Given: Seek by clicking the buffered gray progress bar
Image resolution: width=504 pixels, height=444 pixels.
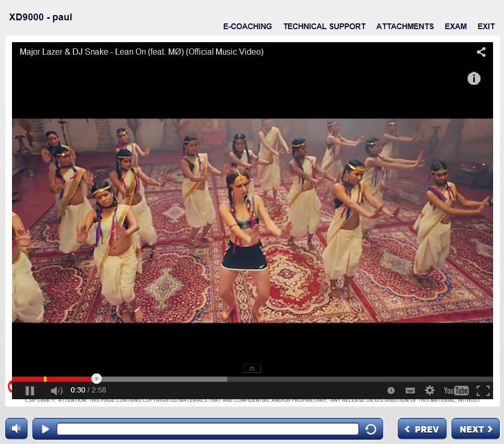Looking at the screenshot, I should click(164, 379).
